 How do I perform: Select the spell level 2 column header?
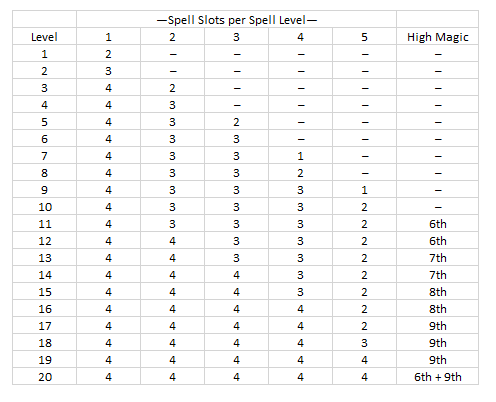click(172, 37)
